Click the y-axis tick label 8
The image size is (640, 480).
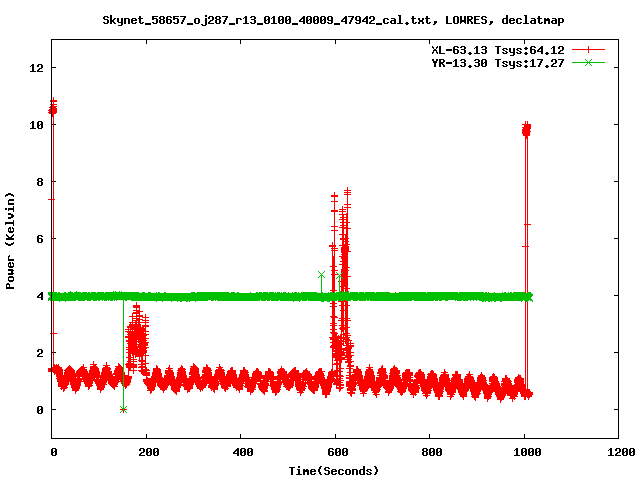click(x=40, y=182)
